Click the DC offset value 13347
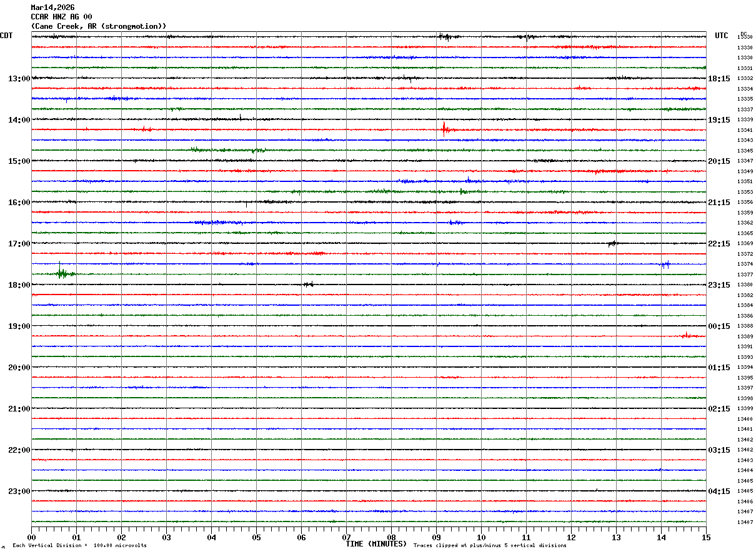 pyautogui.click(x=745, y=161)
